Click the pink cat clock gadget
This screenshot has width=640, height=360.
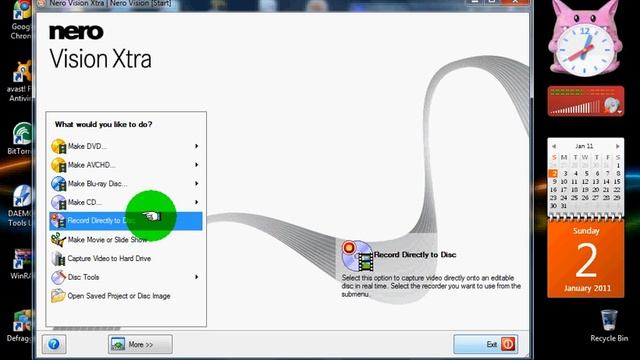point(585,39)
